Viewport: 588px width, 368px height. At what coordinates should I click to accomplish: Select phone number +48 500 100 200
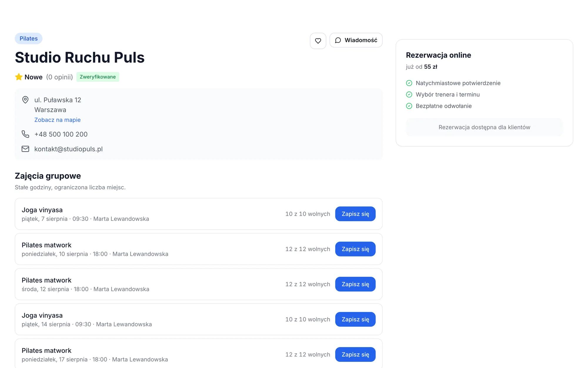coord(61,134)
